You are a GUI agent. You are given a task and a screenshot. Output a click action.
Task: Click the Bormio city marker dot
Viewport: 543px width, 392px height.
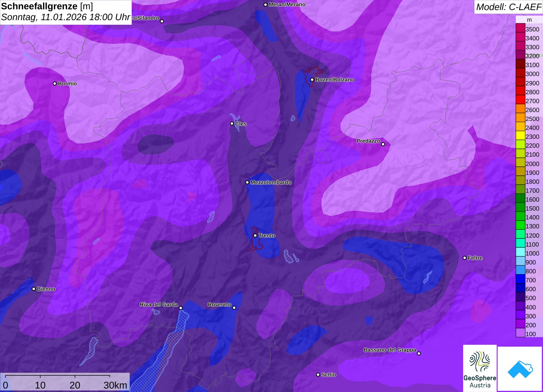(55, 83)
